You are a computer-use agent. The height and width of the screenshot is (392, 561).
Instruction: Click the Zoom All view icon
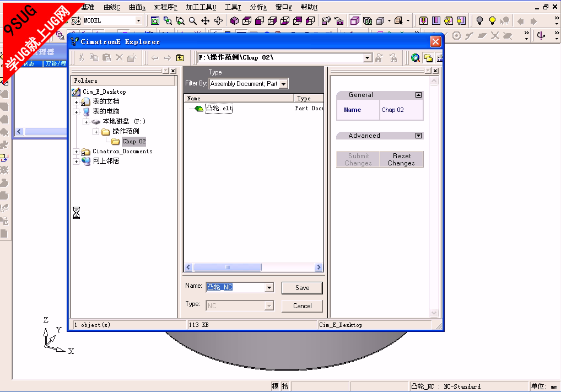coord(155,21)
